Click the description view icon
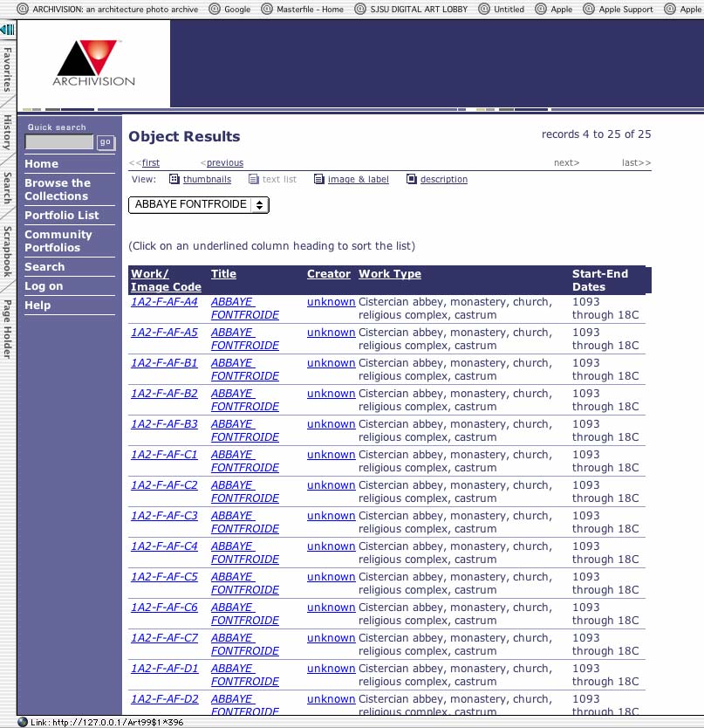Screen dimensions: 704x728 coord(411,179)
